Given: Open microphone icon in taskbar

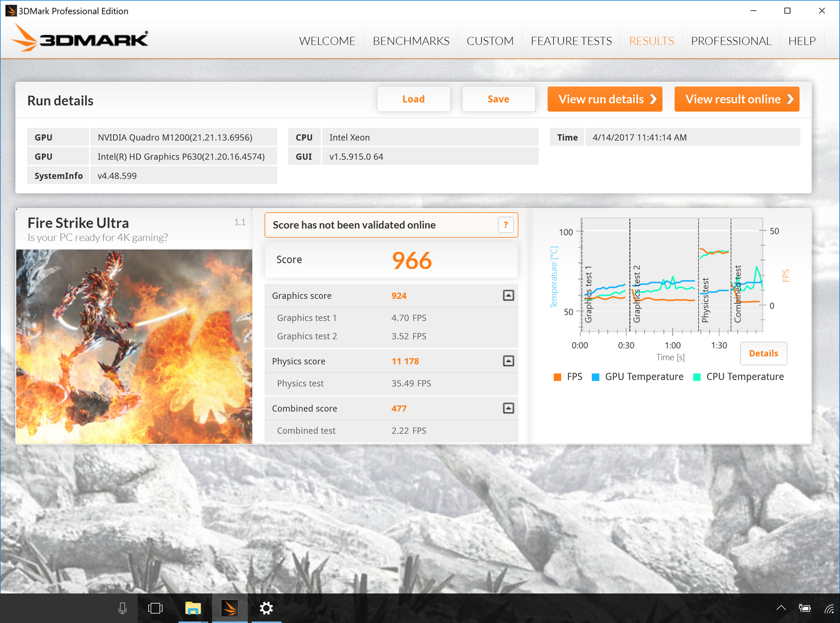Looking at the screenshot, I should [123, 608].
